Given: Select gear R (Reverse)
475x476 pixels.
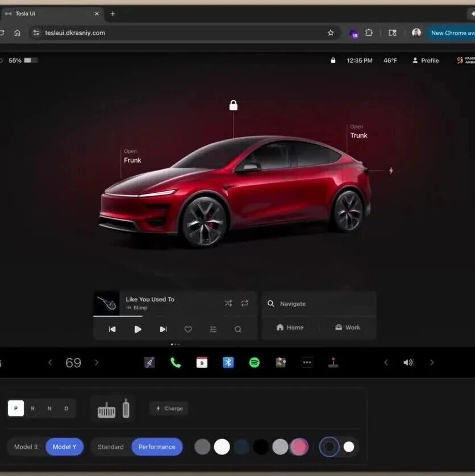Looking at the screenshot, I should pyautogui.click(x=32, y=408).
